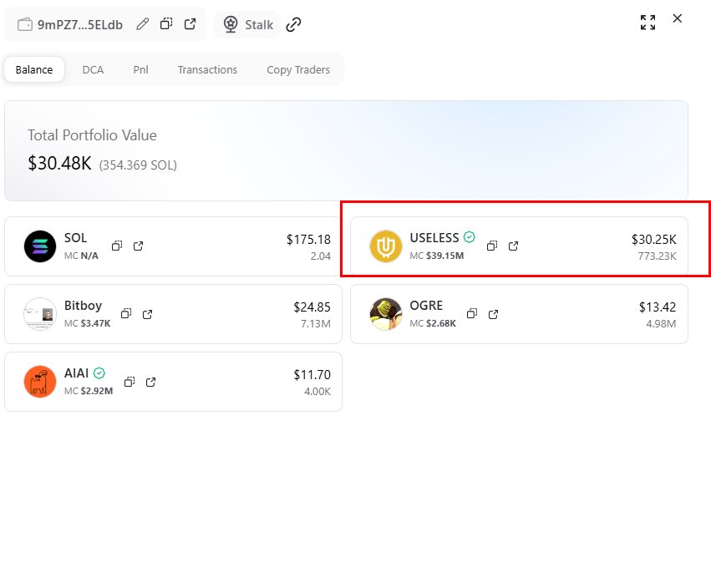Click the OGRE token avatar
711x588 pixels.
(x=386, y=314)
